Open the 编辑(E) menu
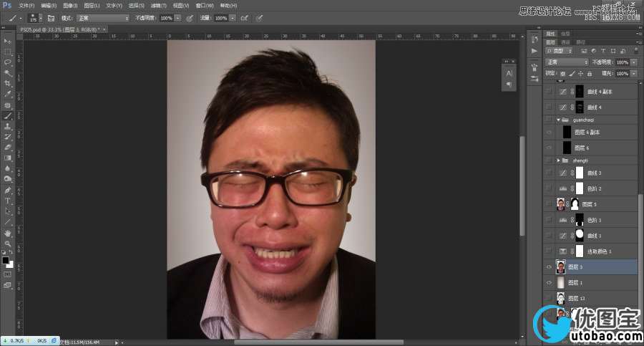Viewport: 644px width, 346px height. coord(49,5)
